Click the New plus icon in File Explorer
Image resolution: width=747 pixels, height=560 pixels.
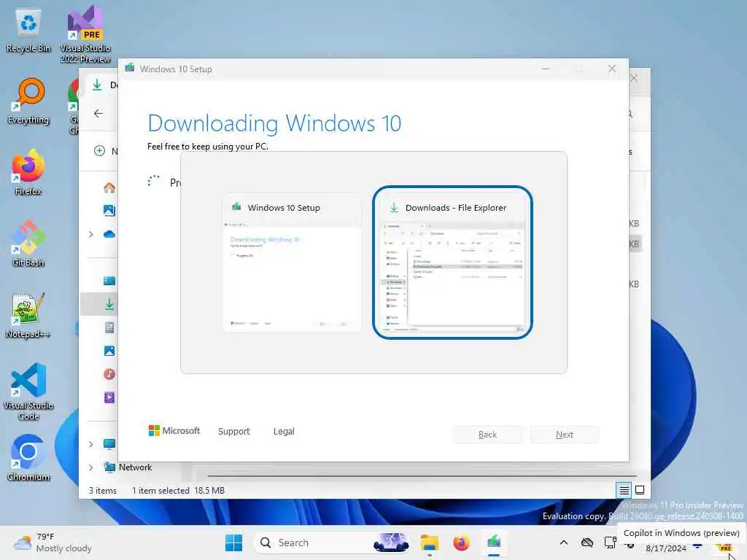tap(99, 151)
